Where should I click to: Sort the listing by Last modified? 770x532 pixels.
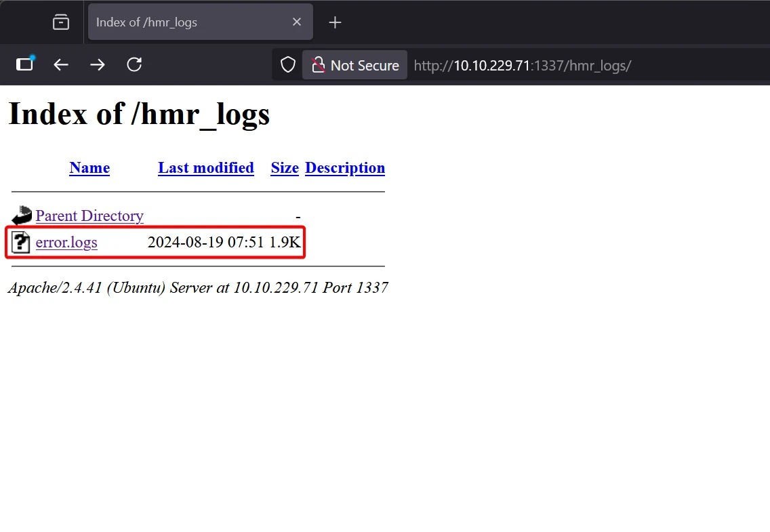pos(206,168)
